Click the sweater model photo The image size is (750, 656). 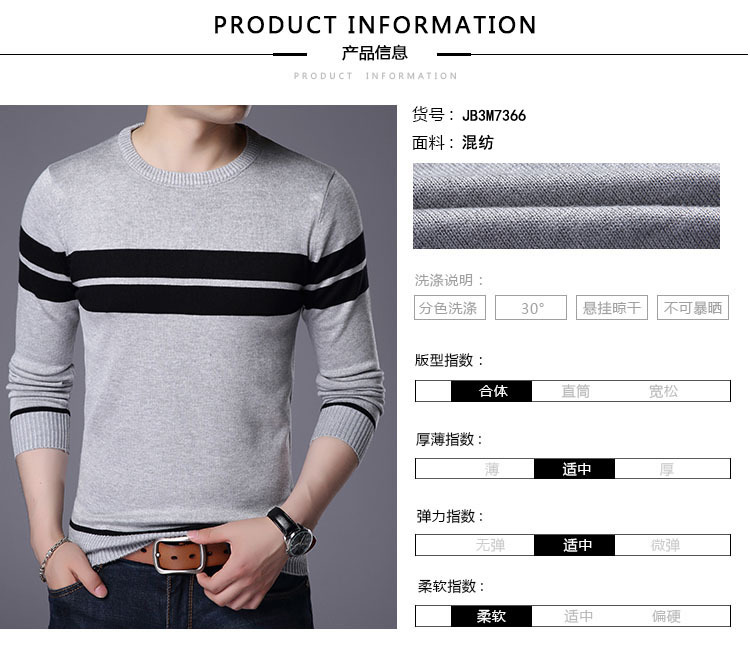point(199,367)
